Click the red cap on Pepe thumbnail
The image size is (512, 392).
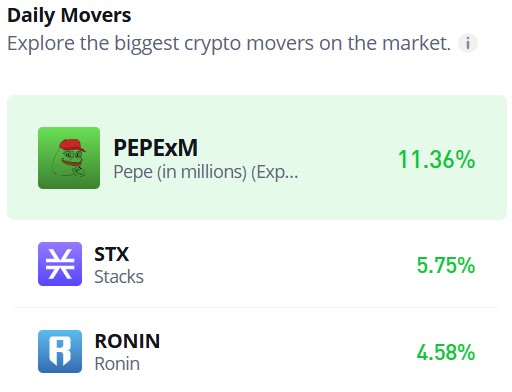[x=72, y=145]
